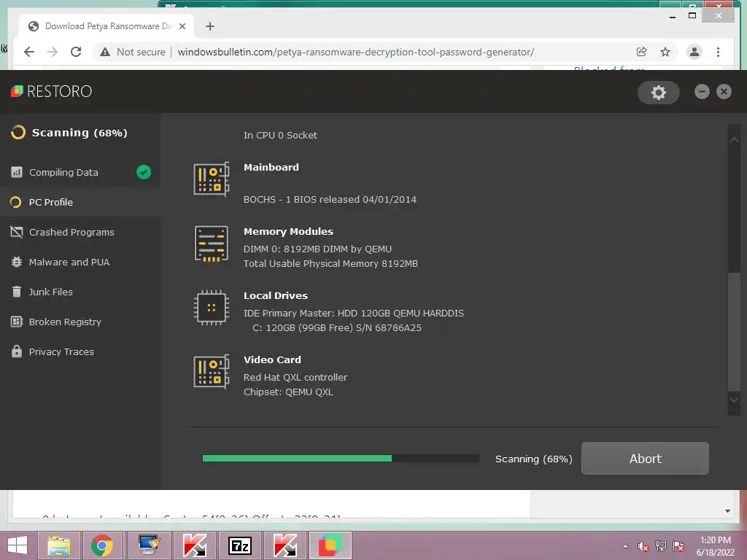747x560 pixels.
Task: Click the Malware and PUA bug icon
Action: tap(17, 262)
